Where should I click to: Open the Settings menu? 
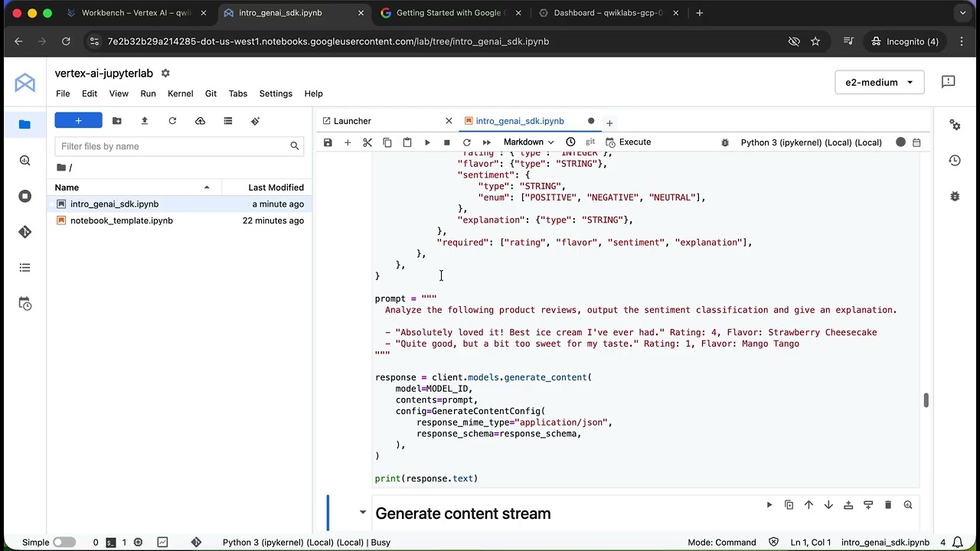tap(276, 93)
